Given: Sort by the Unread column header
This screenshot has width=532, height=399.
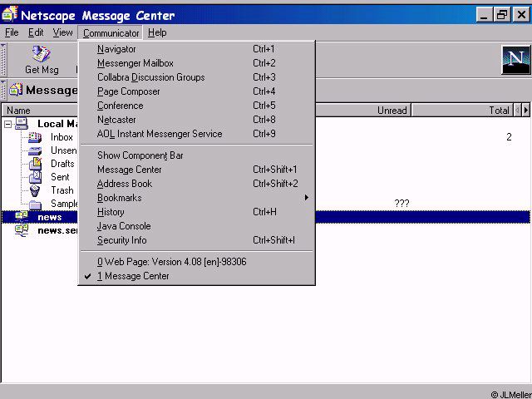Looking at the screenshot, I should [362, 111].
